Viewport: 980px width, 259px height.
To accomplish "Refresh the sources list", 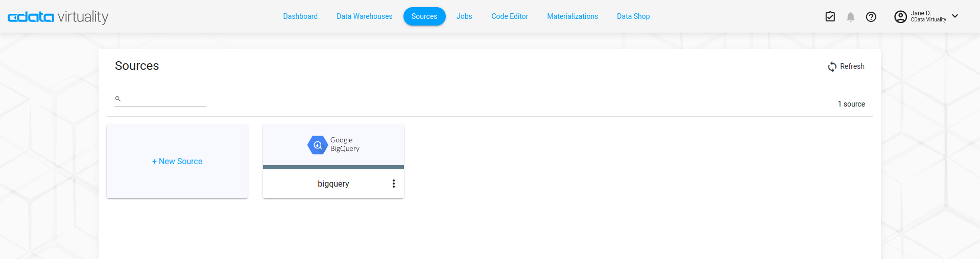I will [846, 66].
